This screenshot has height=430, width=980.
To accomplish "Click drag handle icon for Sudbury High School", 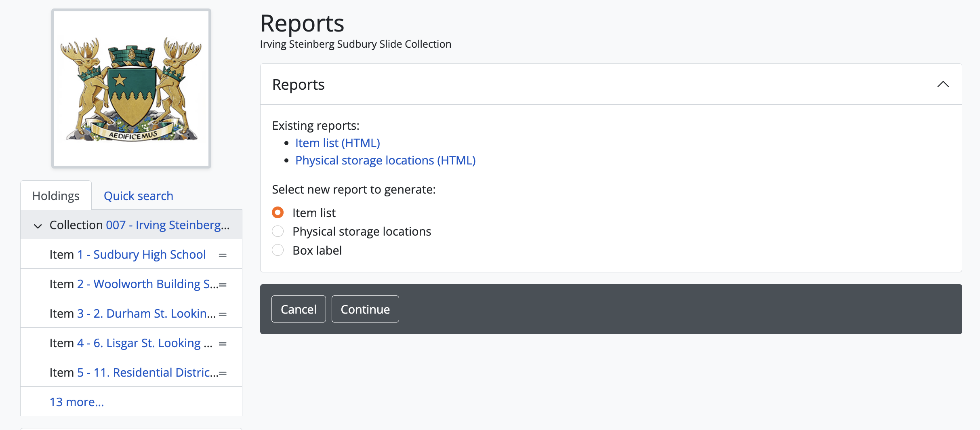I will [222, 255].
